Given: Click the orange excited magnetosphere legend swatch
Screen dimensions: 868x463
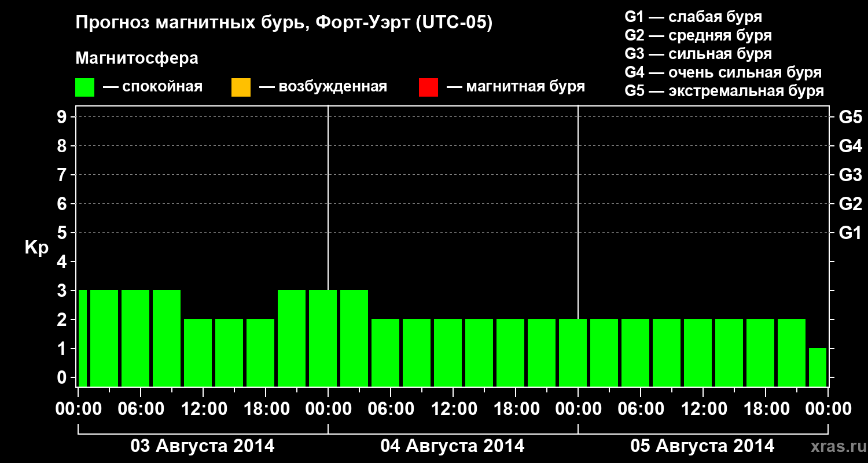Looking at the screenshot, I should 241,87.
